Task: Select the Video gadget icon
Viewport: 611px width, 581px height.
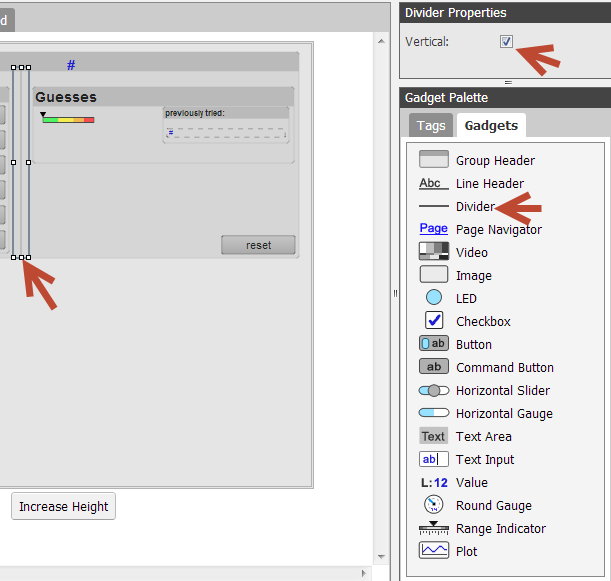Action: 434,251
